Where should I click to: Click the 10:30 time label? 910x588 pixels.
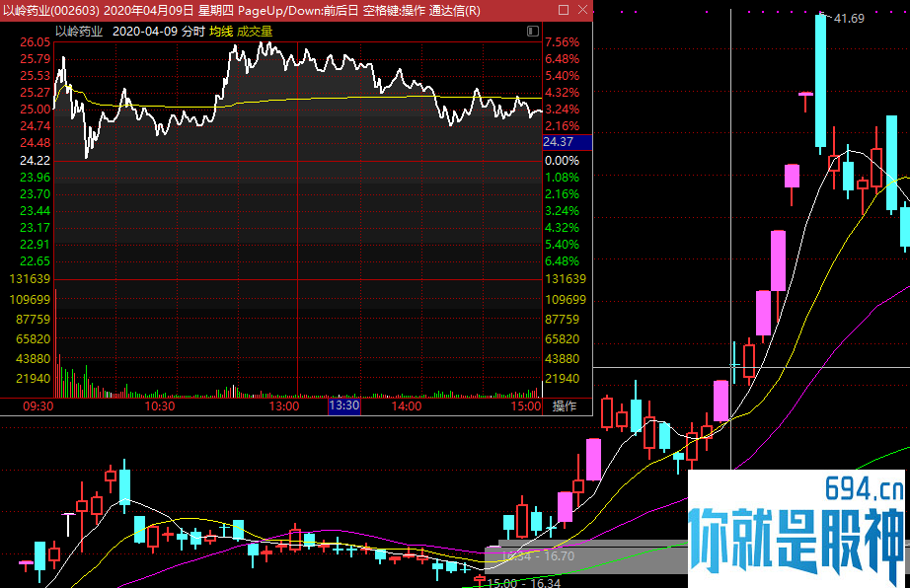[x=160, y=405]
